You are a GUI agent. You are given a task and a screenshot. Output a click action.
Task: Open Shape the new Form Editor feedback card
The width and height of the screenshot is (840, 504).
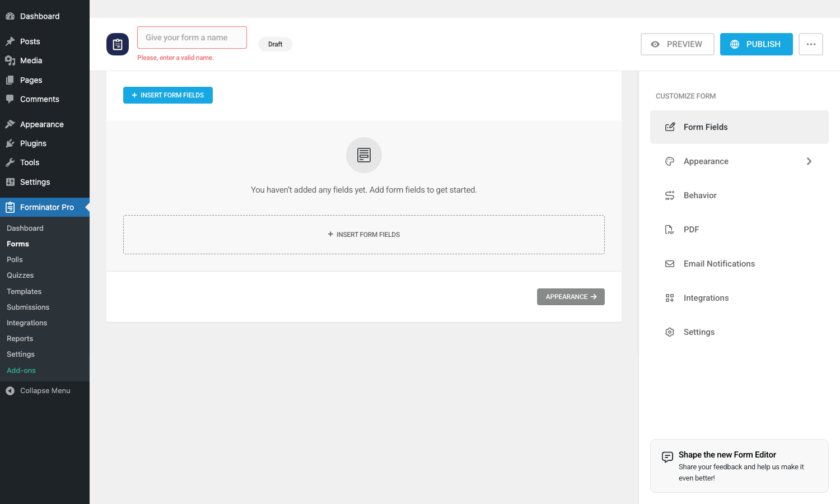739,466
